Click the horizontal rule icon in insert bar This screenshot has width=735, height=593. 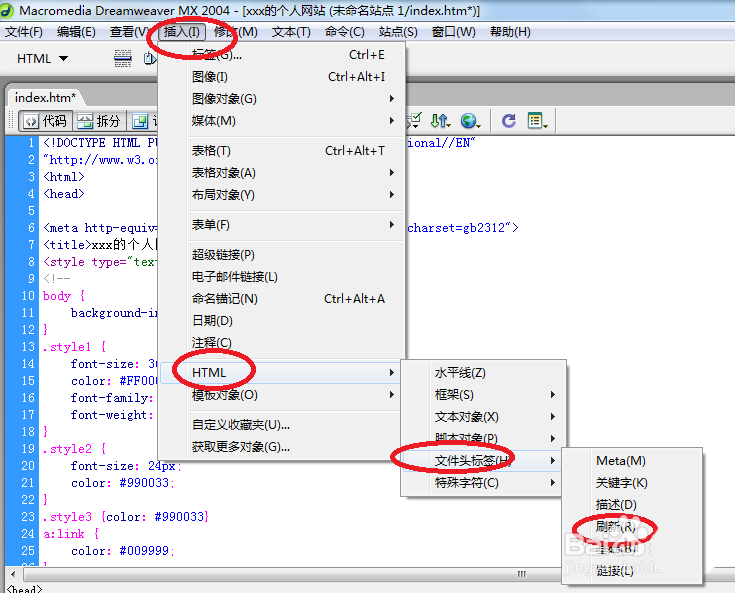tap(123, 59)
